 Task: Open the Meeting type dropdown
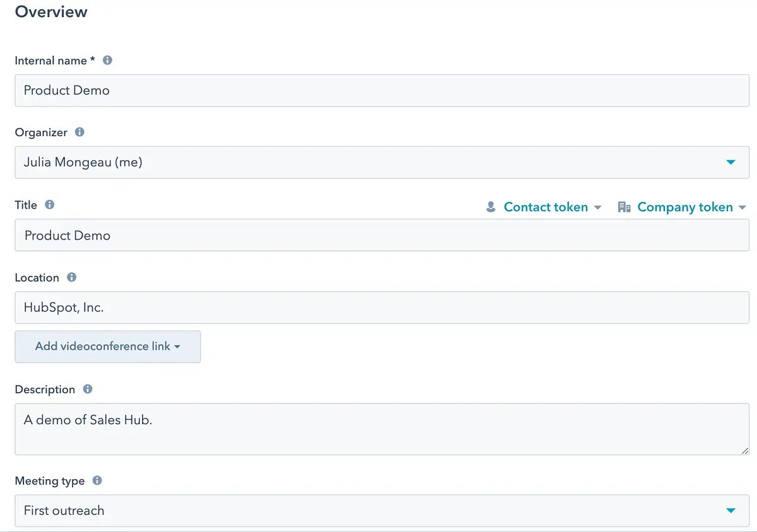pos(382,511)
